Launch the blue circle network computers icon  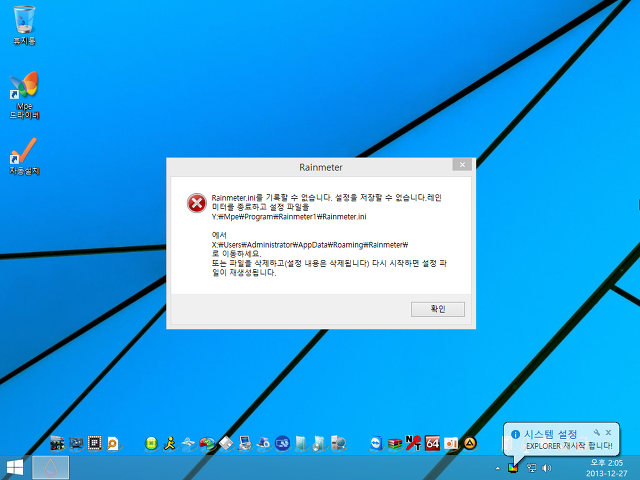pyautogui.click(x=282, y=443)
